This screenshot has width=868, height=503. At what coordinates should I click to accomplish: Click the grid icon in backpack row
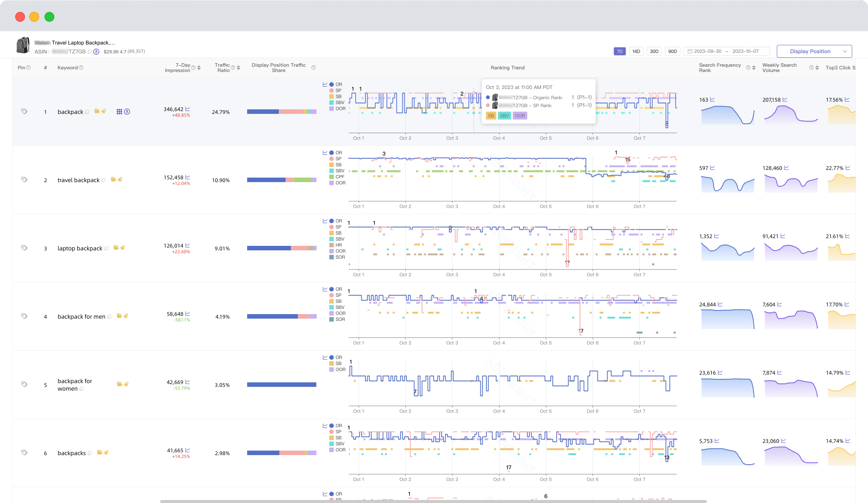coord(119,112)
